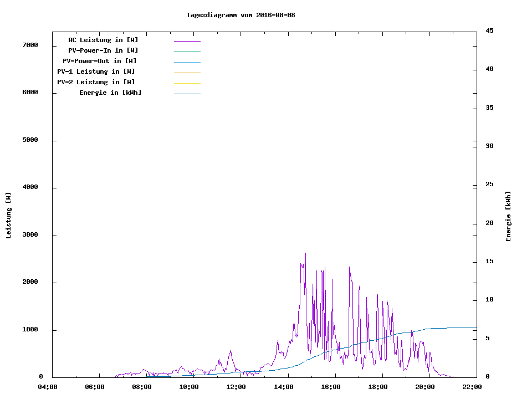Select the 3000 label on the power axis
Viewport: 532px width, 399px height.
[x=29, y=235]
